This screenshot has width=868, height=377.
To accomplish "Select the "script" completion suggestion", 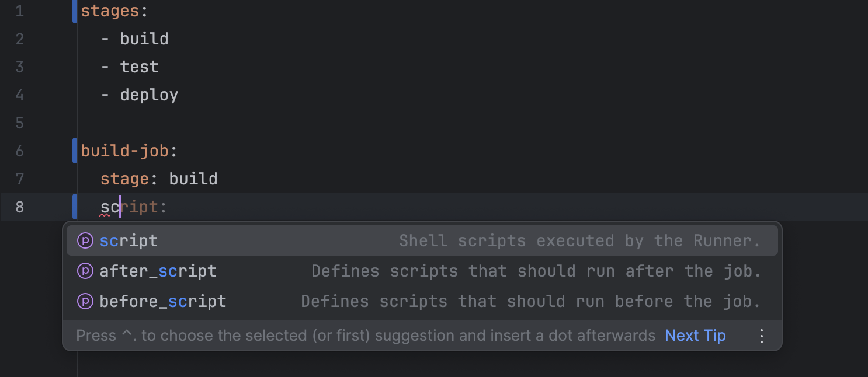I will 128,240.
